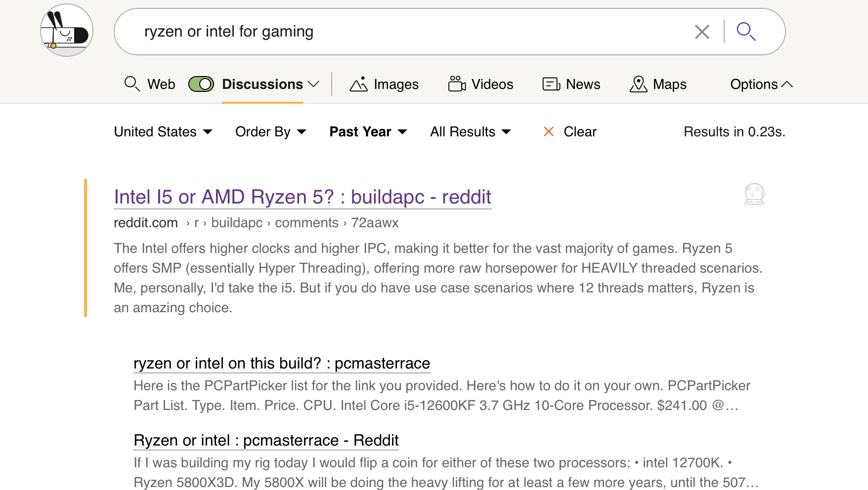
Task: Click the Maps pin icon
Action: 638,84
